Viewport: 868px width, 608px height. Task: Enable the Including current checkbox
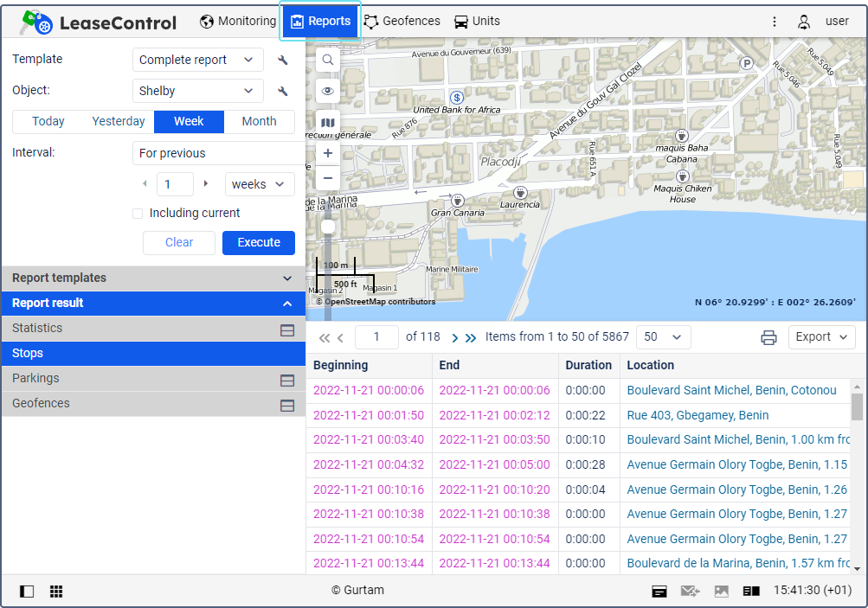pyautogui.click(x=138, y=214)
